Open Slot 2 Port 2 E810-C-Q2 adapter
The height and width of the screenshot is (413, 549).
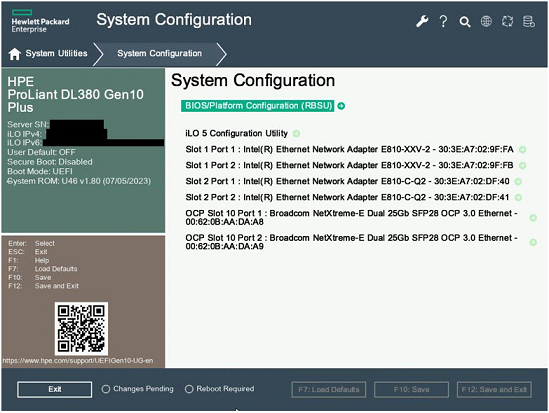coord(347,197)
